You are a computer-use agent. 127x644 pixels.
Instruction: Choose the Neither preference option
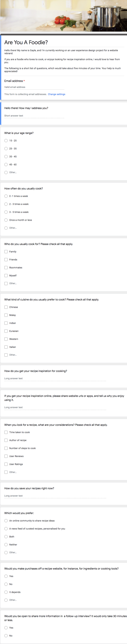(x=6, y=544)
